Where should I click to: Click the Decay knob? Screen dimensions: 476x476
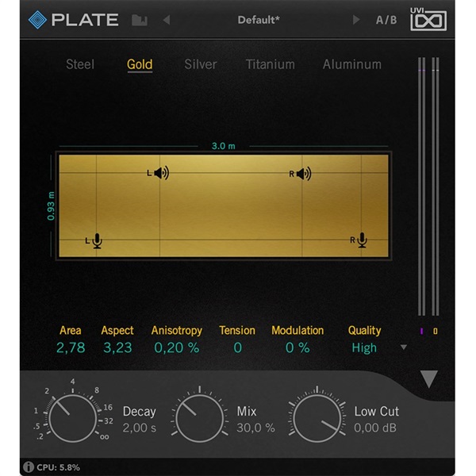(72, 418)
